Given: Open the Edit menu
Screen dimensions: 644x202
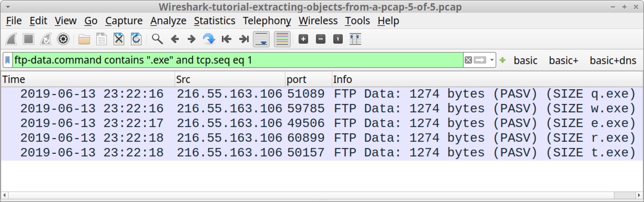Looking at the screenshot, I should (38, 20).
